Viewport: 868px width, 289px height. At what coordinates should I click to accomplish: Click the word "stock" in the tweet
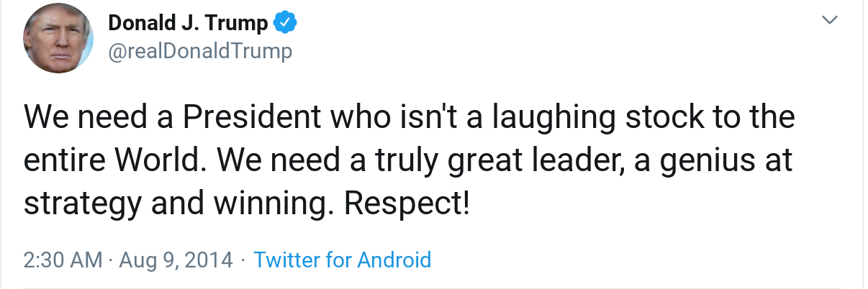(662, 117)
